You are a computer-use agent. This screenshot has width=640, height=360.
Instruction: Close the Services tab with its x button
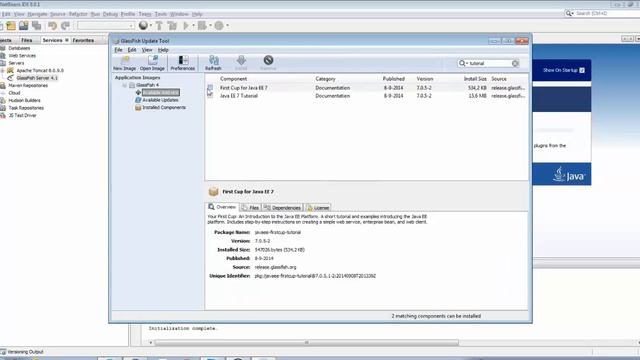coord(67,40)
